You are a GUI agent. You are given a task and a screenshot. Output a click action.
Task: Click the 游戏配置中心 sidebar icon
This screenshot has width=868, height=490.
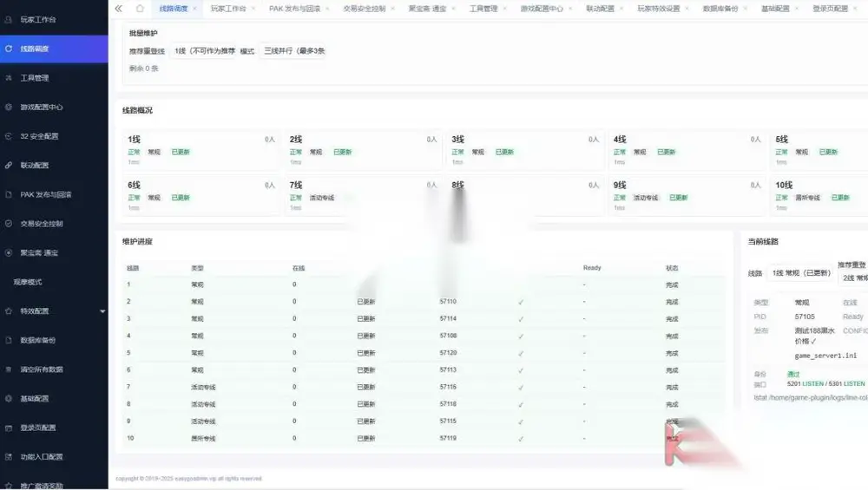pos(9,107)
